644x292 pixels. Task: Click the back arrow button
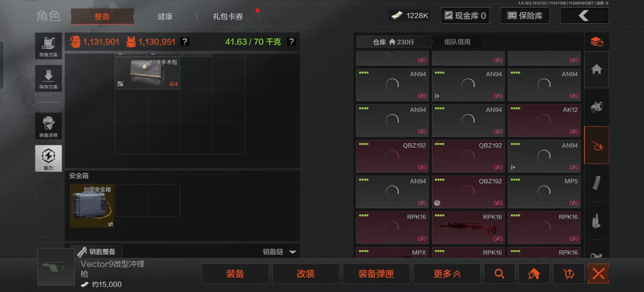(584, 15)
